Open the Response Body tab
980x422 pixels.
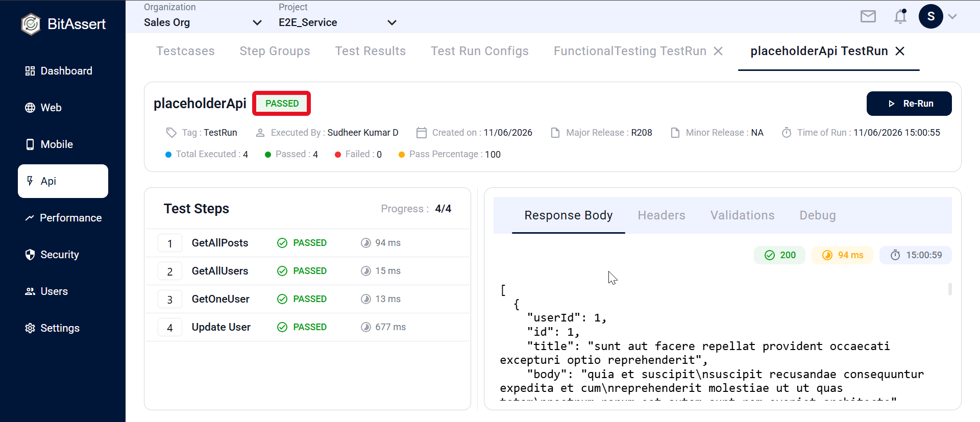coord(568,215)
